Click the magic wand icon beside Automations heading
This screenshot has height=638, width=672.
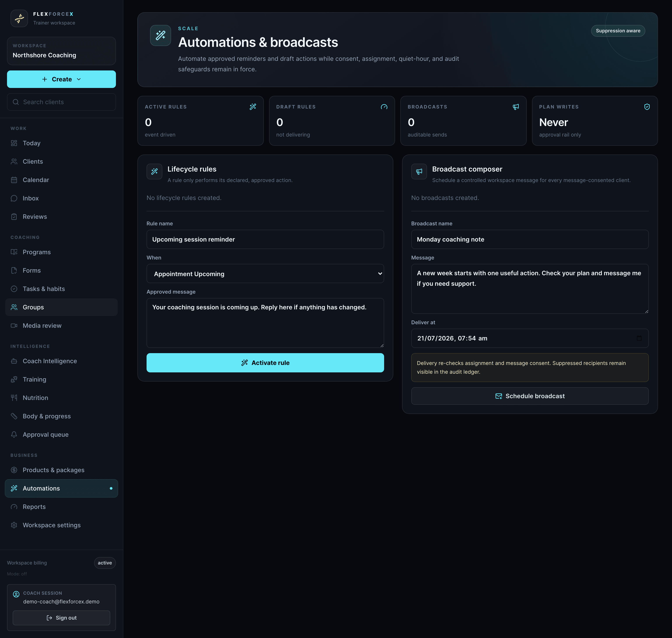(x=161, y=35)
